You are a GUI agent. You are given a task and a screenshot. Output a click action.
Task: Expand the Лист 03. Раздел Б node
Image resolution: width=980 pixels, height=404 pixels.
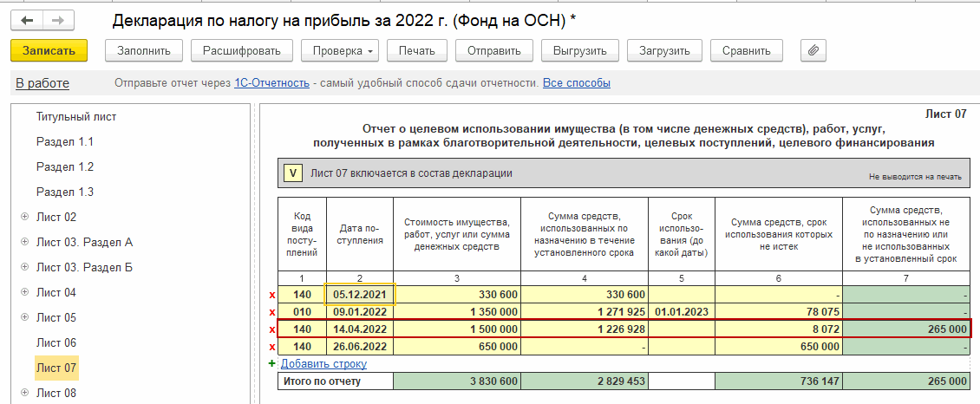coord(25,267)
